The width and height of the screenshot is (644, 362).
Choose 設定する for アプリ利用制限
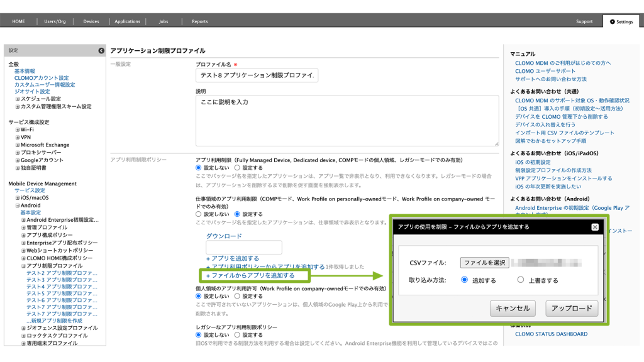coord(237,168)
